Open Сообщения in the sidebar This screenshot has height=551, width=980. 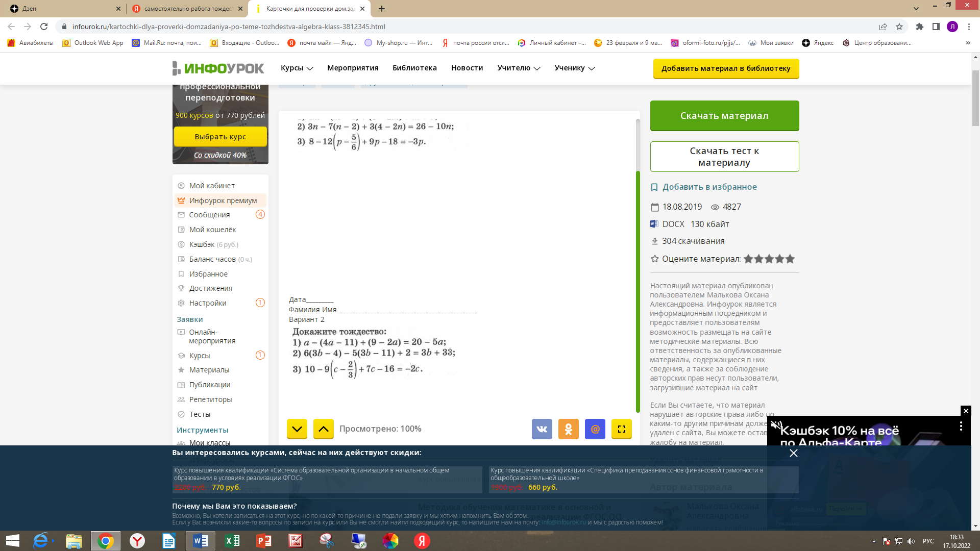[209, 215]
